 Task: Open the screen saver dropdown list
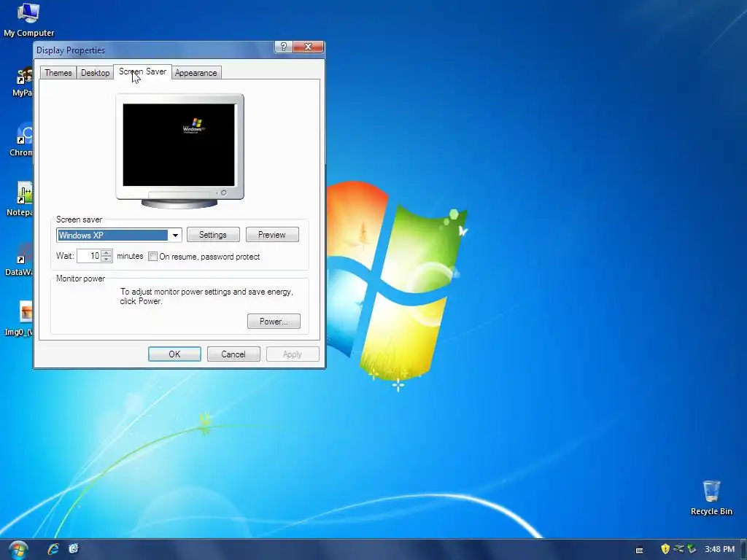[175, 236]
